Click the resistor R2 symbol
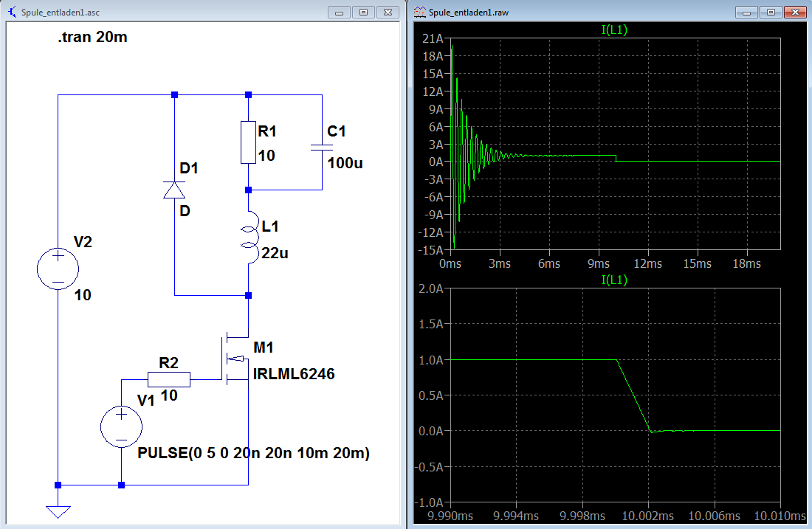Image resolution: width=812 pixels, height=529 pixels. 169,379
